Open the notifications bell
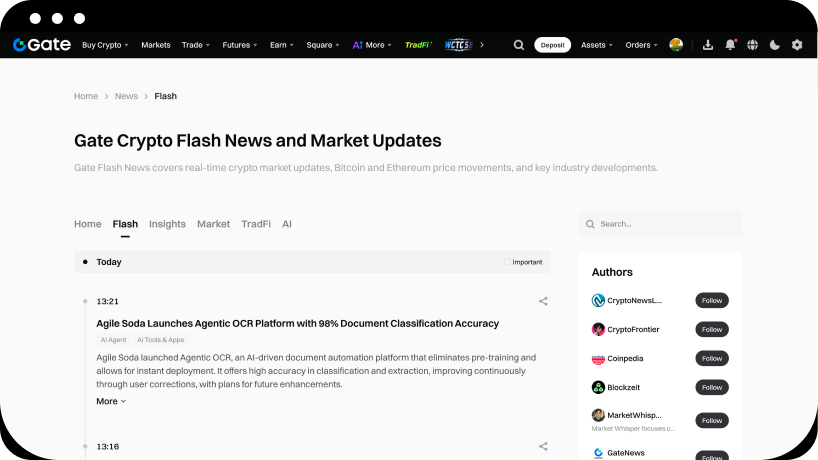 tap(730, 45)
